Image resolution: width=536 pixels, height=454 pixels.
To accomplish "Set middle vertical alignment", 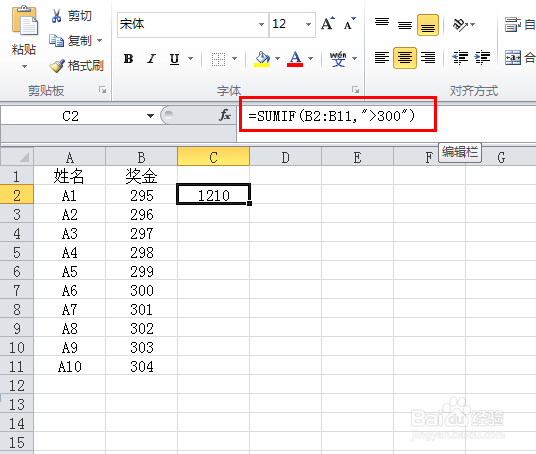I will (405, 25).
